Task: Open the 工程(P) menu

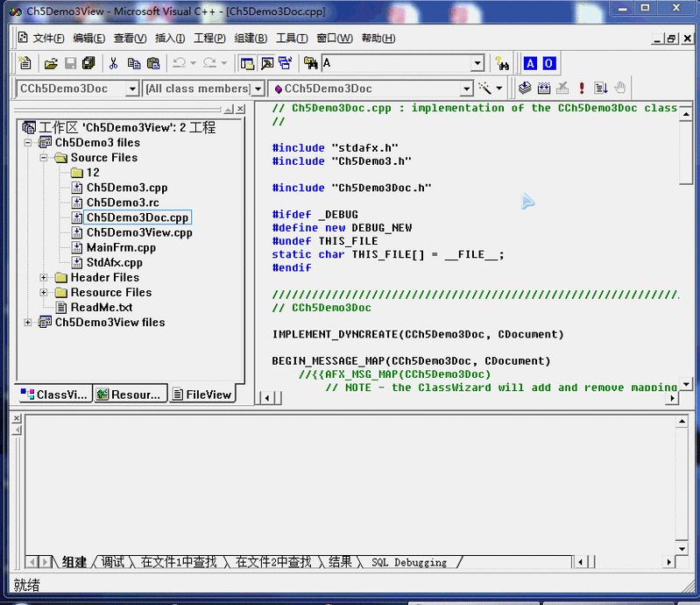Action: [x=209, y=39]
